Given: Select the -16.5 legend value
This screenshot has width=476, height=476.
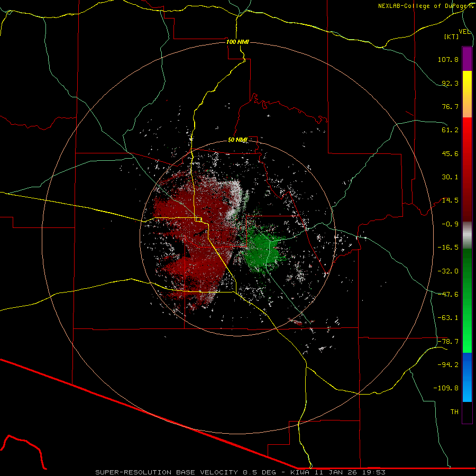Looking at the screenshot, I should coord(448,248).
